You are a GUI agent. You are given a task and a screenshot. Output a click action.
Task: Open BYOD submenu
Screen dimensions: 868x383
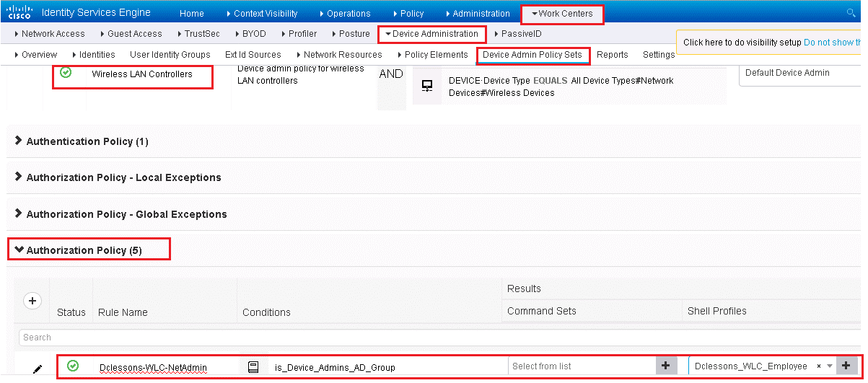pos(250,34)
